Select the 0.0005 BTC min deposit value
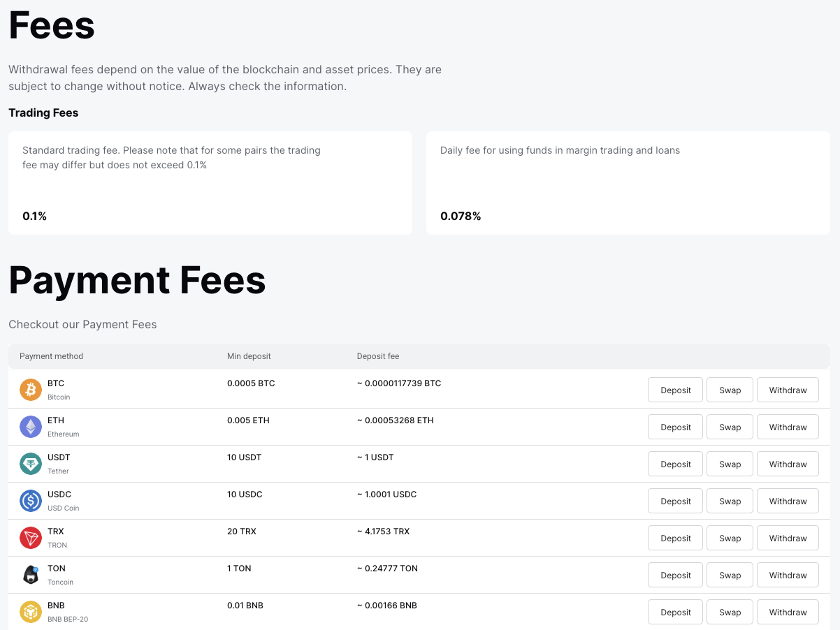 coord(251,383)
